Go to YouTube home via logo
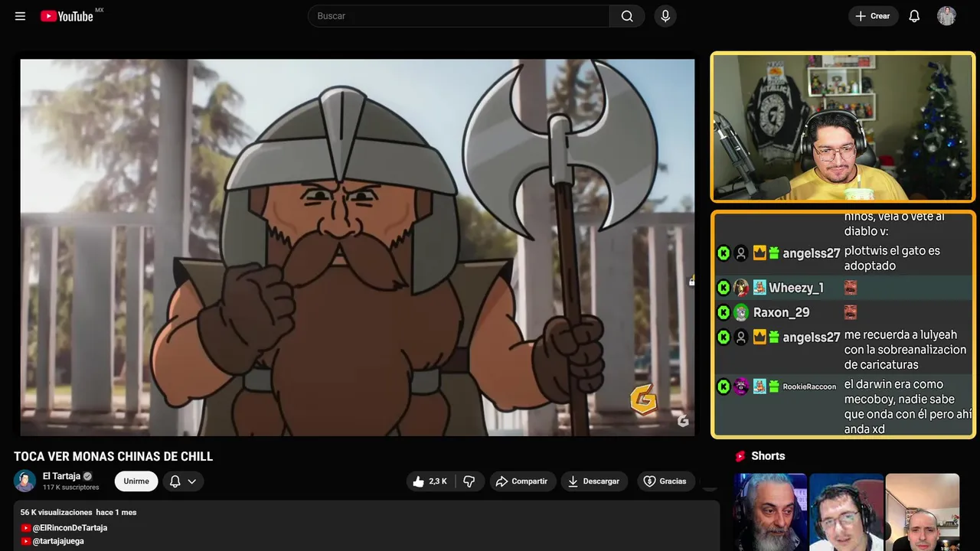The width and height of the screenshot is (980, 551). (67, 16)
